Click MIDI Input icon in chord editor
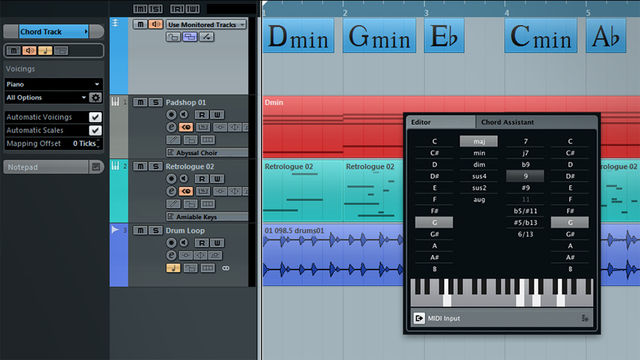Image resolution: width=640 pixels, height=360 pixels. (419, 318)
